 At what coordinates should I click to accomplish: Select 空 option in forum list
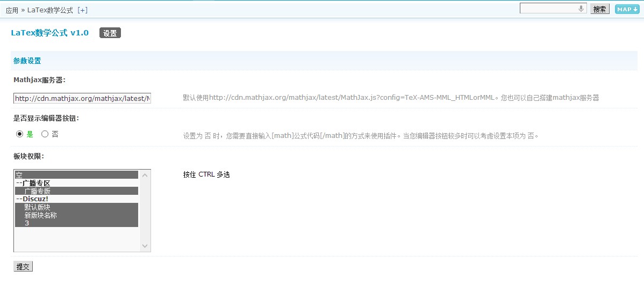pyautogui.click(x=76, y=175)
